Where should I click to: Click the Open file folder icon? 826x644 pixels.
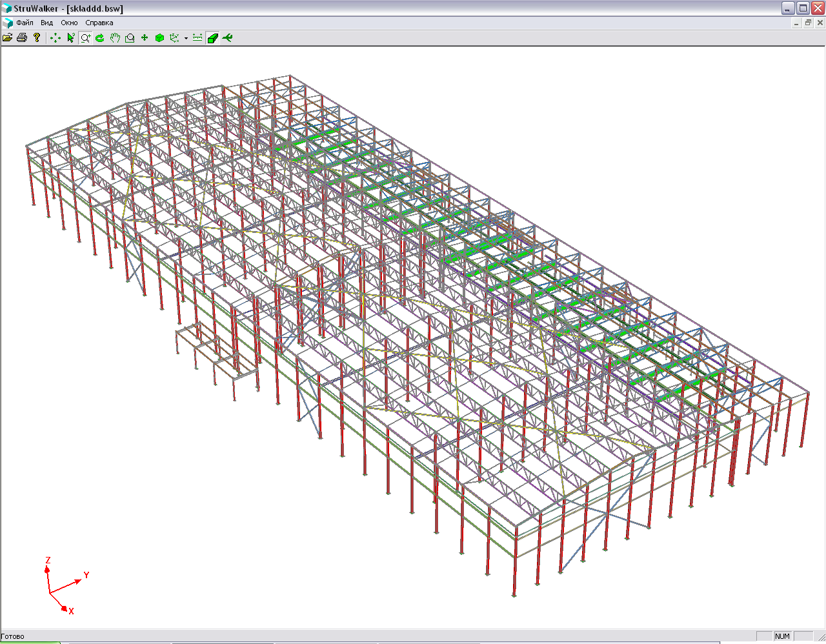[x=8, y=38]
